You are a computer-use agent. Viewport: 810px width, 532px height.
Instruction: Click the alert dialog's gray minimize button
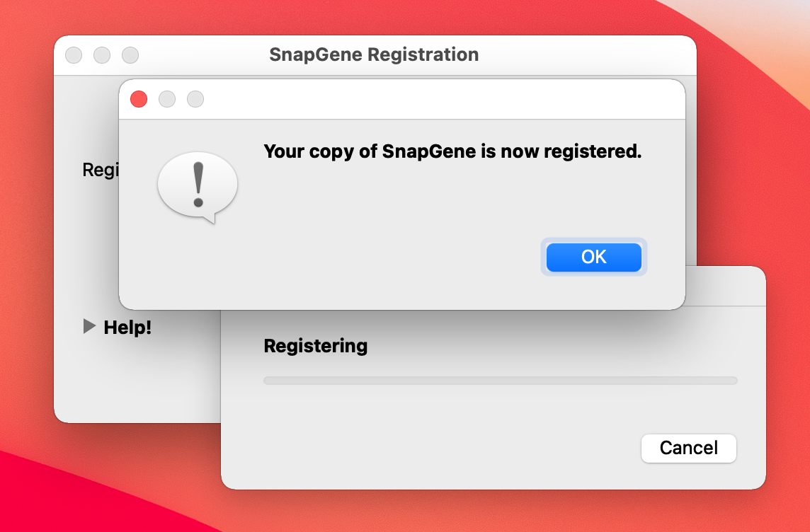pos(167,100)
